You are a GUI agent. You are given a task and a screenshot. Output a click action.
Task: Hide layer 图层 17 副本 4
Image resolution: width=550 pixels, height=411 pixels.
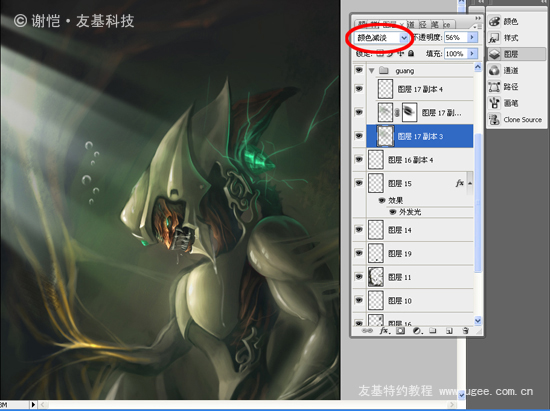[x=359, y=89]
